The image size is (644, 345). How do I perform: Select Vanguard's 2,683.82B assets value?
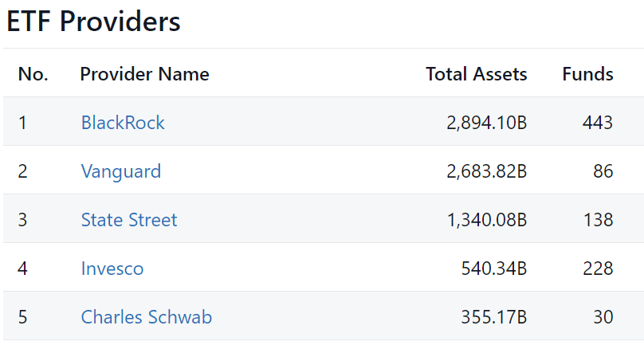click(x=487, y=171)
